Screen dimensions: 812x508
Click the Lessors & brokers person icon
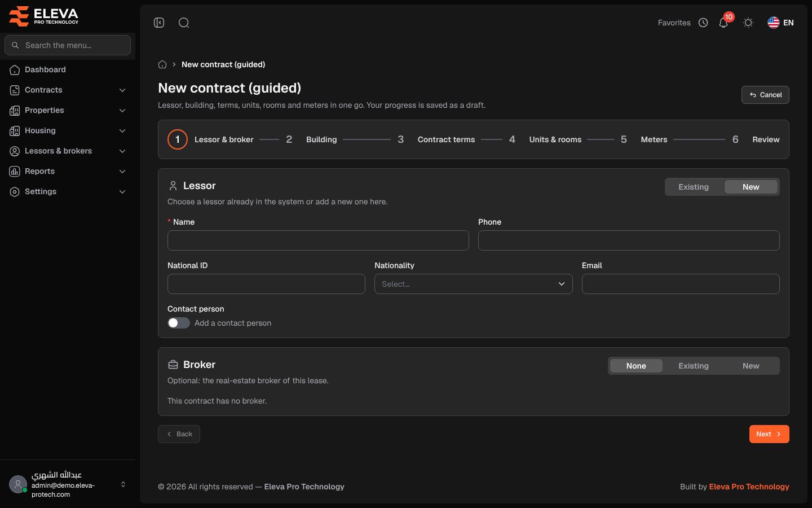[15, 151]
